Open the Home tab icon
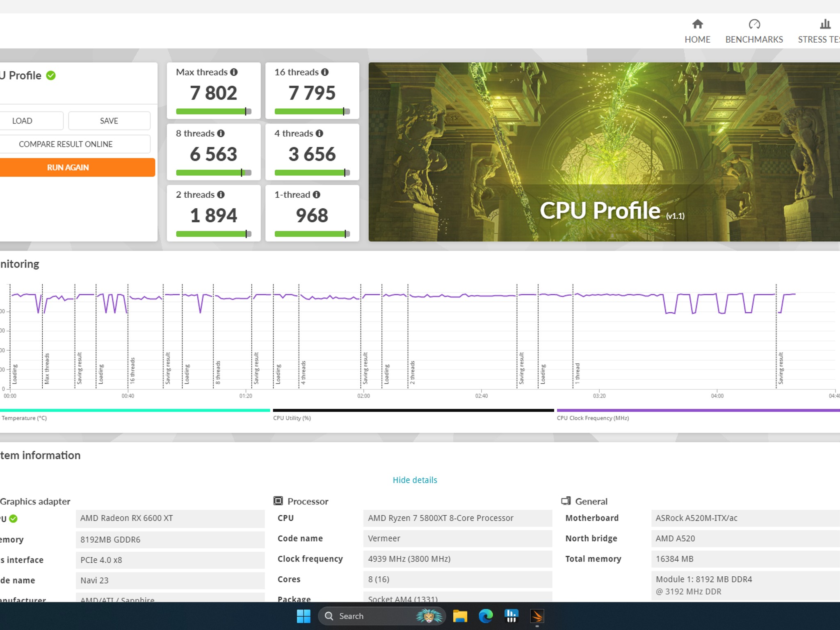Screen dimensions: 840x630 click(x=697, y=24)
